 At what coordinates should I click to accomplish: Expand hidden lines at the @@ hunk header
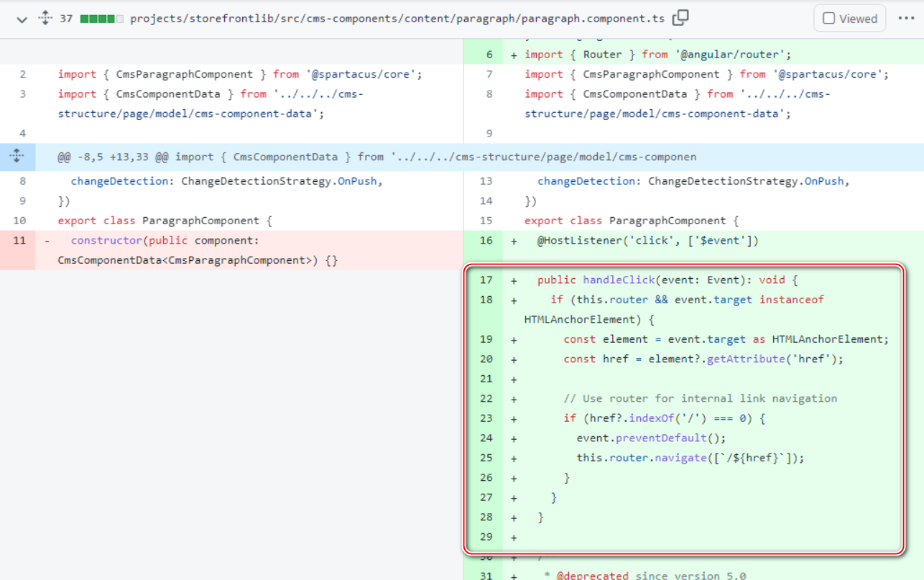tap(17, 157)
